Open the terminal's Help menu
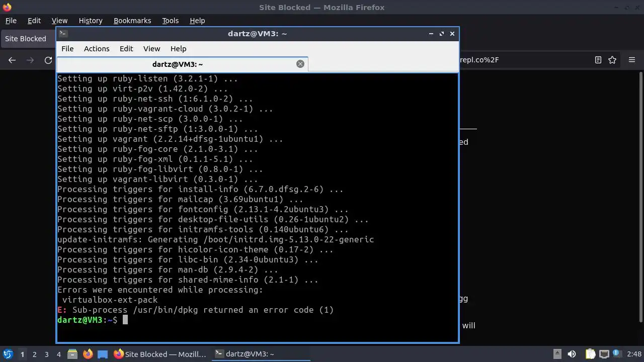Image resolution: width=644 pixels, height=362 pixels. point(179,49)
